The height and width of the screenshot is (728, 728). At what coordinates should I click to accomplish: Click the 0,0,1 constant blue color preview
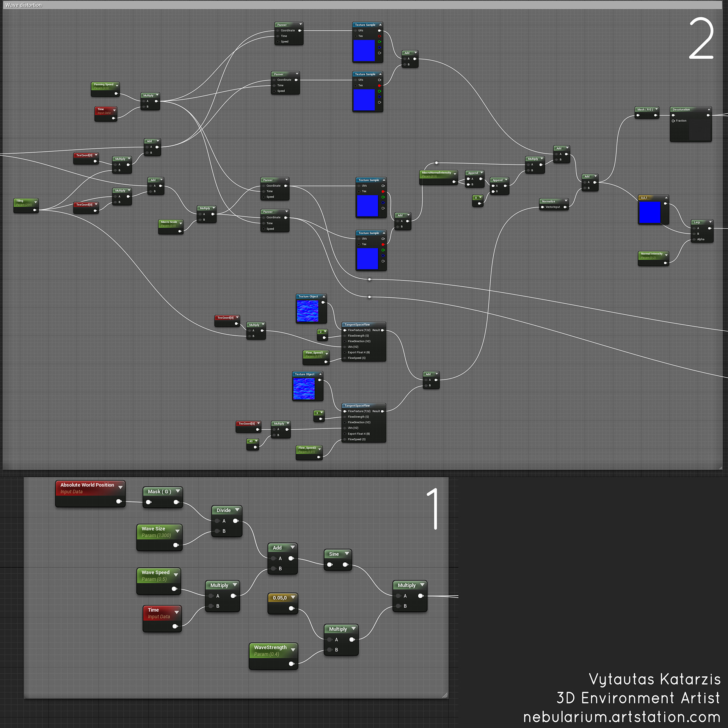pyautogui.click(x=650, y=212)
